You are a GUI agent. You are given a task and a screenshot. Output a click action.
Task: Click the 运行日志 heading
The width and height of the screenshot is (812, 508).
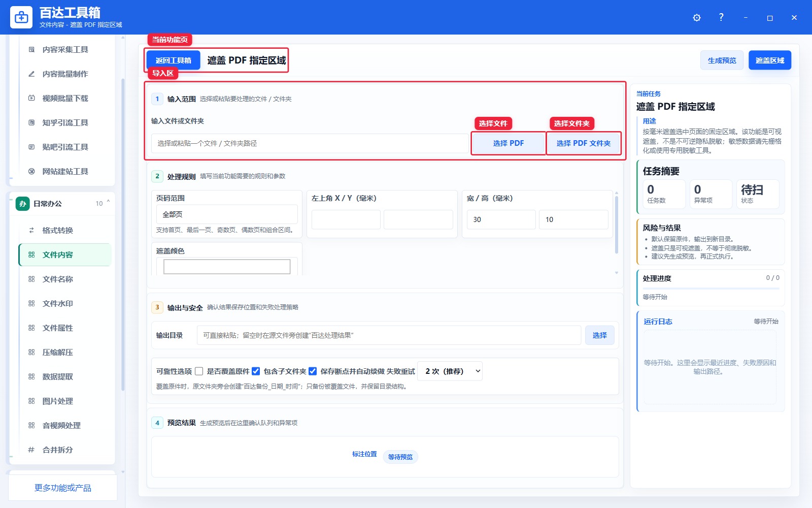tap(658, 322)
